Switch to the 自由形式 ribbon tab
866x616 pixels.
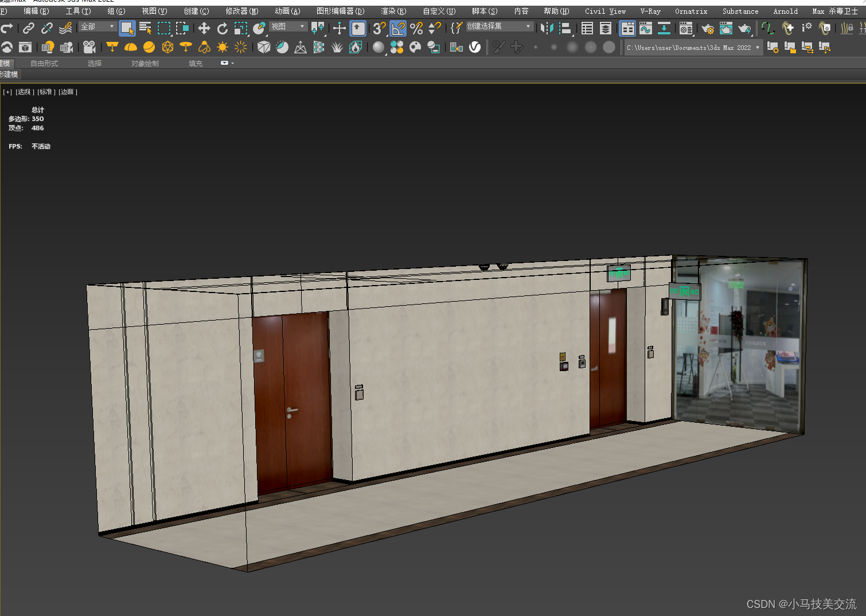coord(44,64)
